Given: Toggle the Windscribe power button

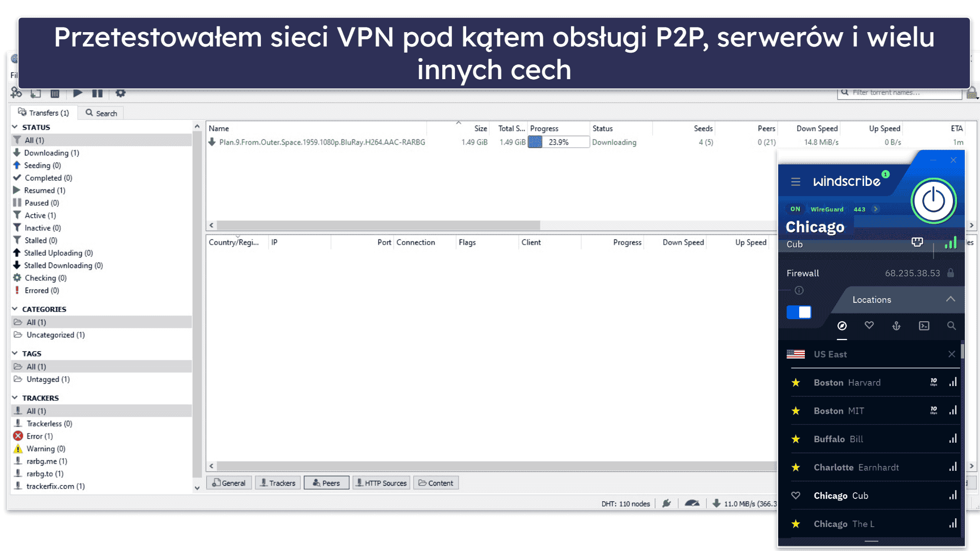Looking at the screenshot, I should click(934, 201).
